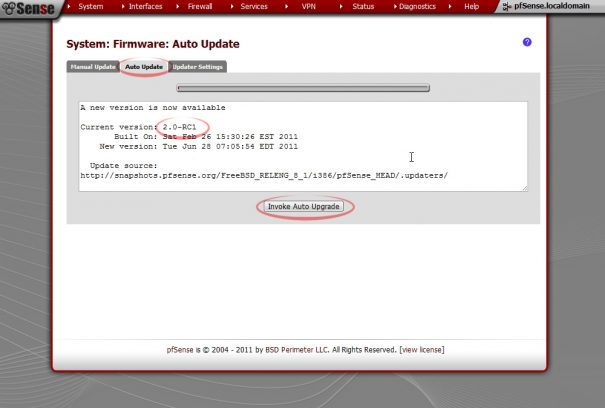Click the update progress bar
The image size is (605, 408).
(x=303, y=88)
